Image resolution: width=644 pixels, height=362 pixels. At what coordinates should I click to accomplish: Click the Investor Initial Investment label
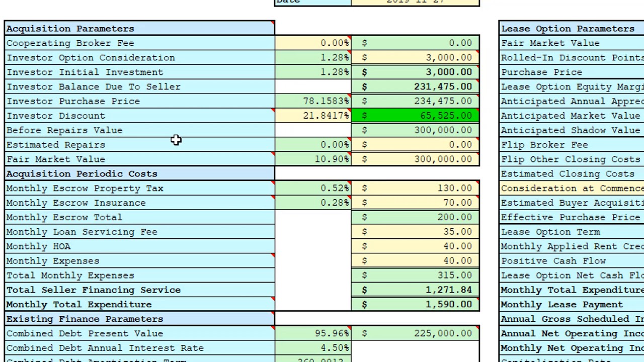point(85,72)
